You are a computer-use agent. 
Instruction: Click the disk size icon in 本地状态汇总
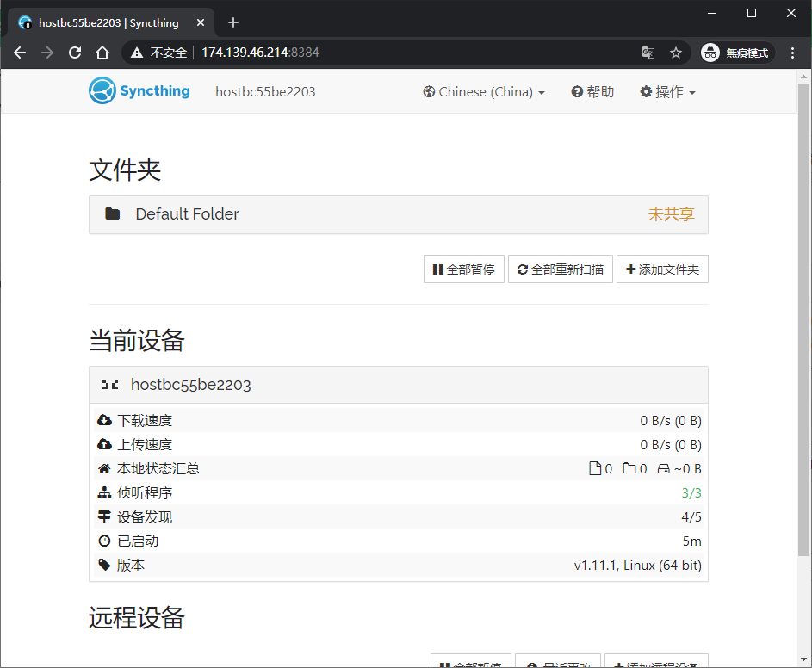point(663,468)
